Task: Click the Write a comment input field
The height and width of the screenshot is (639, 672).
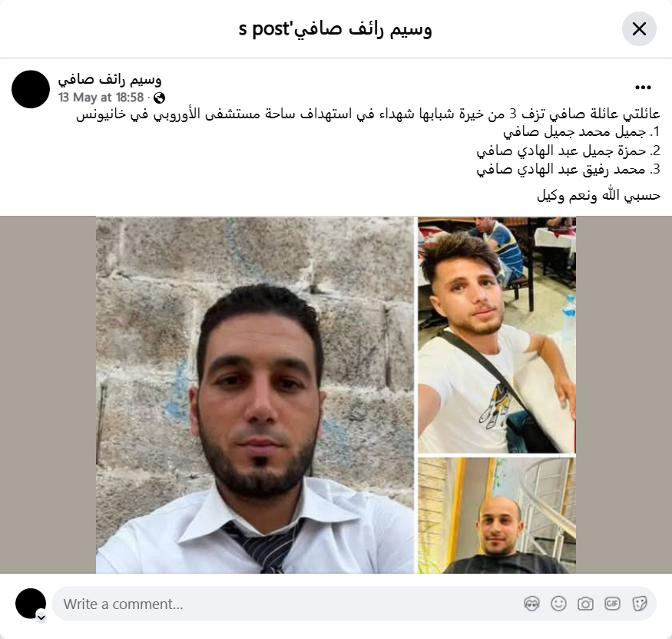Action: point(354,604)
